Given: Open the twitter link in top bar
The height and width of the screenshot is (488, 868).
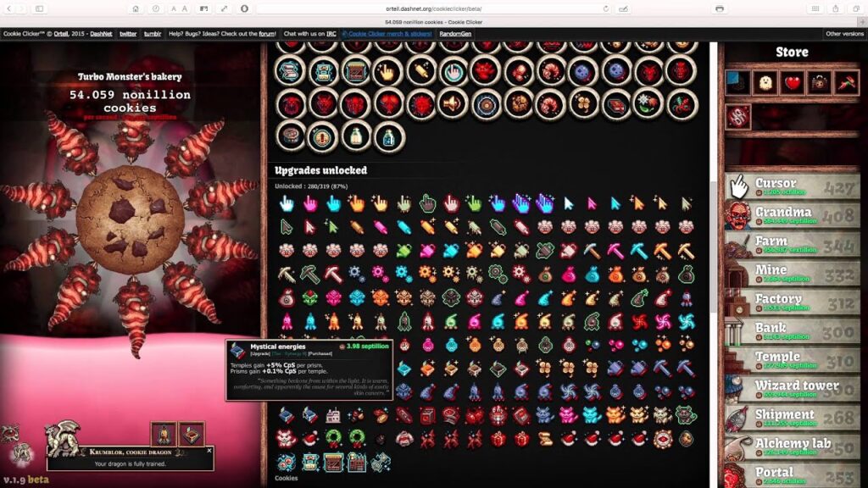Looking at the screenshot, I should [128, 34].
